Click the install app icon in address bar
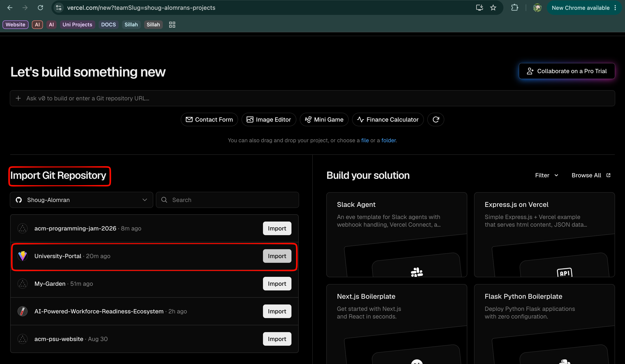This screenshot has height=364, width=625. (479, 8)
